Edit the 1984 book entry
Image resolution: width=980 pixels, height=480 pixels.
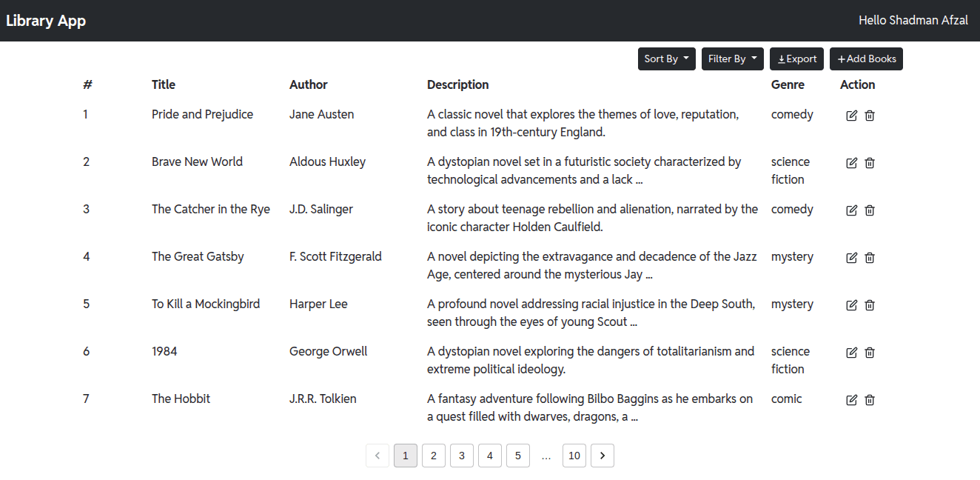point(852,353)
